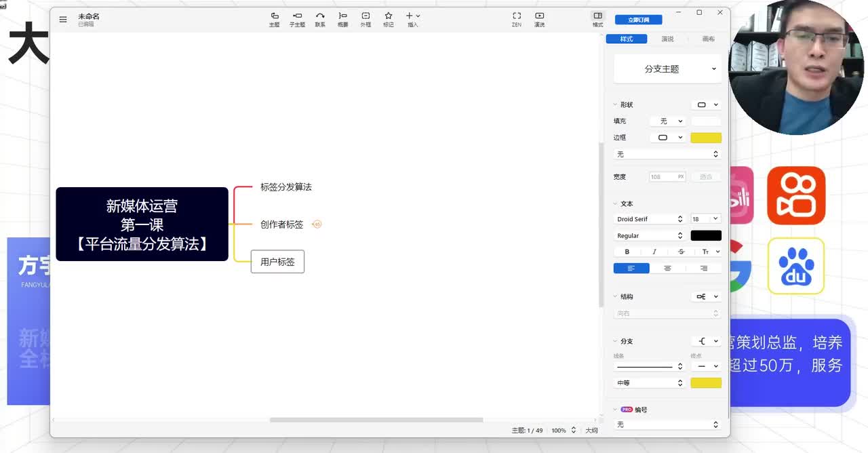Open the 中等 line thickness dropdown
This screenshot has height=453, width=868.
click(x=650, y=382)
